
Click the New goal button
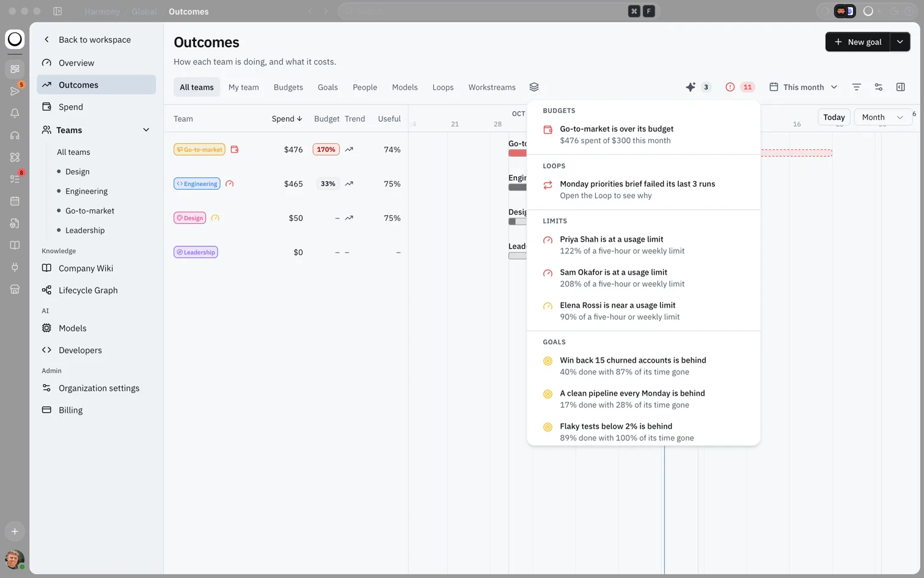857,42
